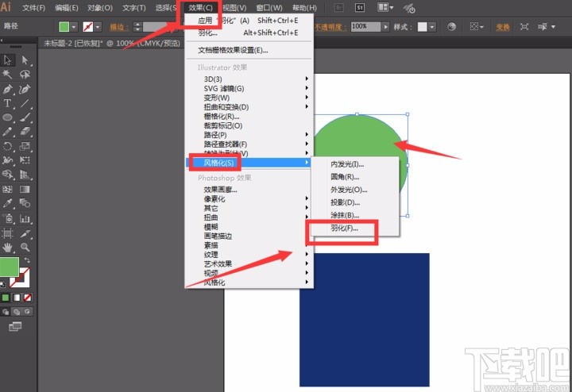
Task: Expand the 3D(3) submenu
Action: pyautogui.click(x=250, y=79)
